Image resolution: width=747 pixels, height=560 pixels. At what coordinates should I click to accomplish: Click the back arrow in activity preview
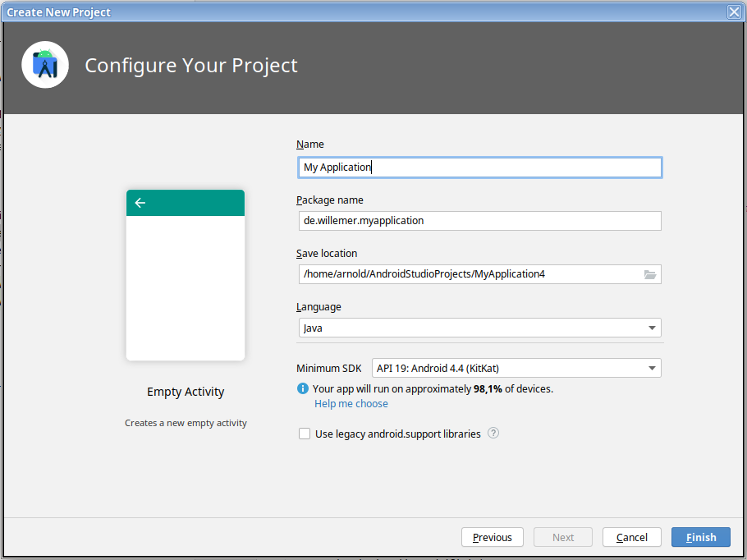[140, 203]
